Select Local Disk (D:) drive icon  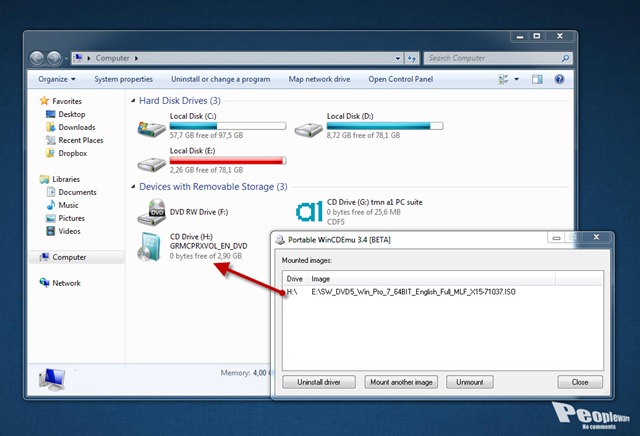tap(309, 130)
